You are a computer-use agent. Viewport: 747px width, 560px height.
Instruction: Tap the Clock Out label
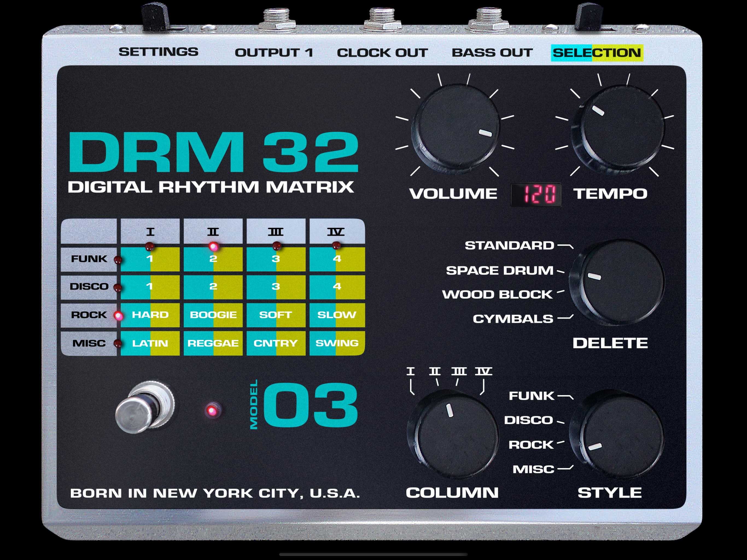[x=382, y=53]
